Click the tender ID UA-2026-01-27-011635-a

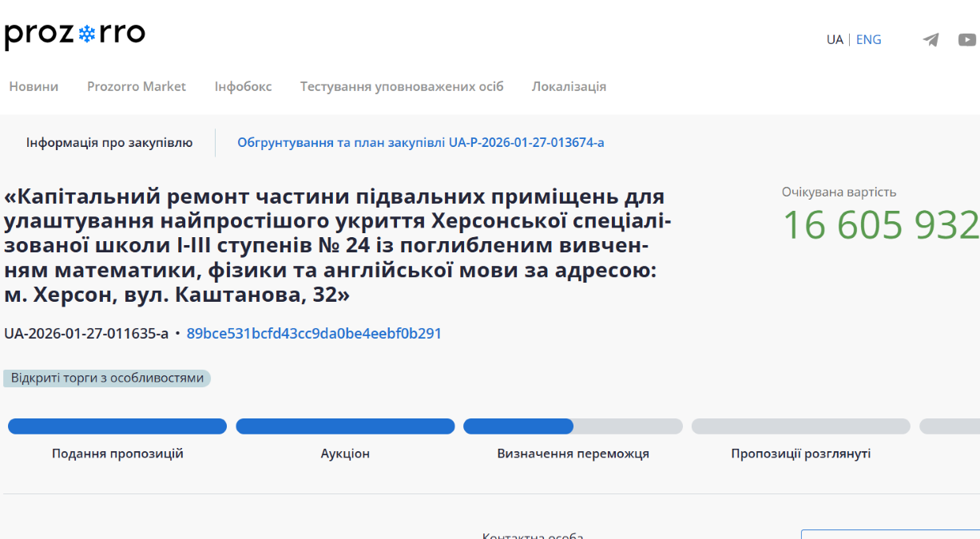click(x=86, y=334)
